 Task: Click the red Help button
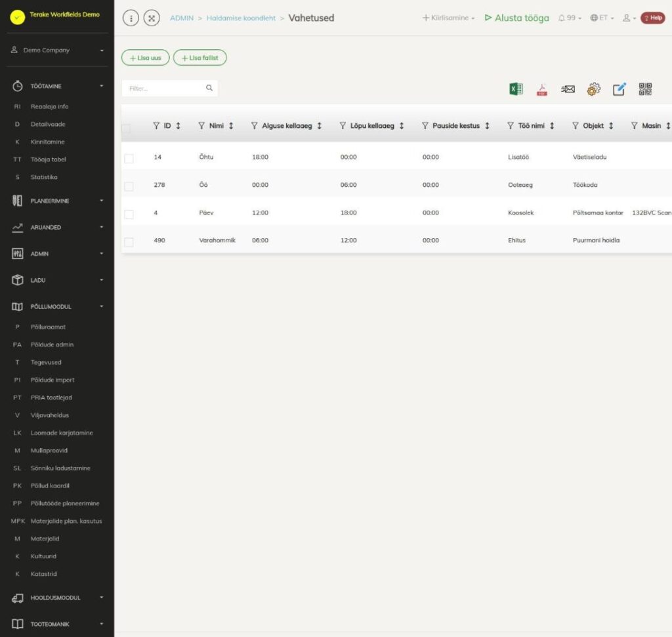tap(653, 18)
